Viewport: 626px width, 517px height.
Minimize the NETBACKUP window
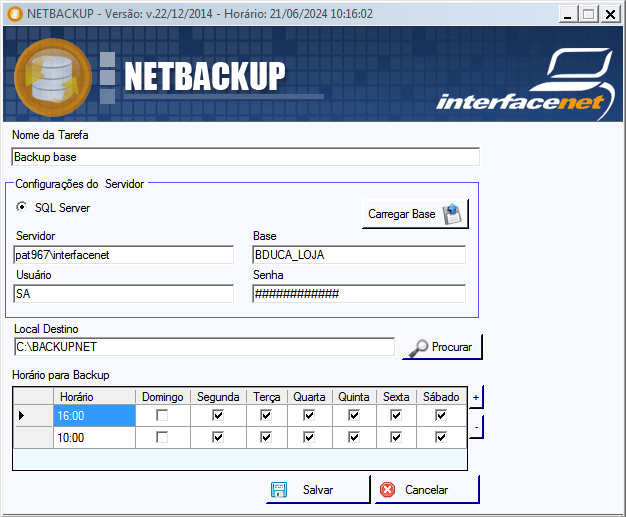click(x=568, y=14)
